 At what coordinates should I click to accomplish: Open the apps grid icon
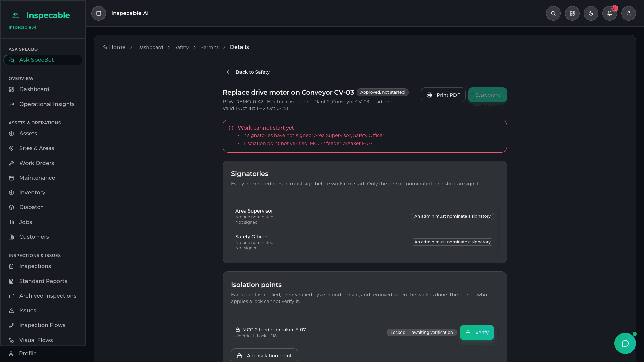point(572,13)
